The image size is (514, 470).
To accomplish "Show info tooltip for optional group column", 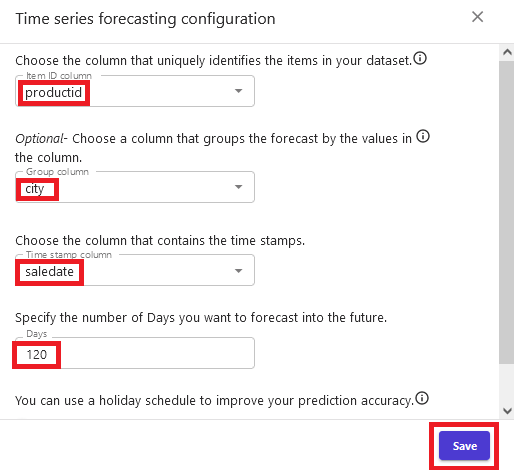I will tap(423, 136).
